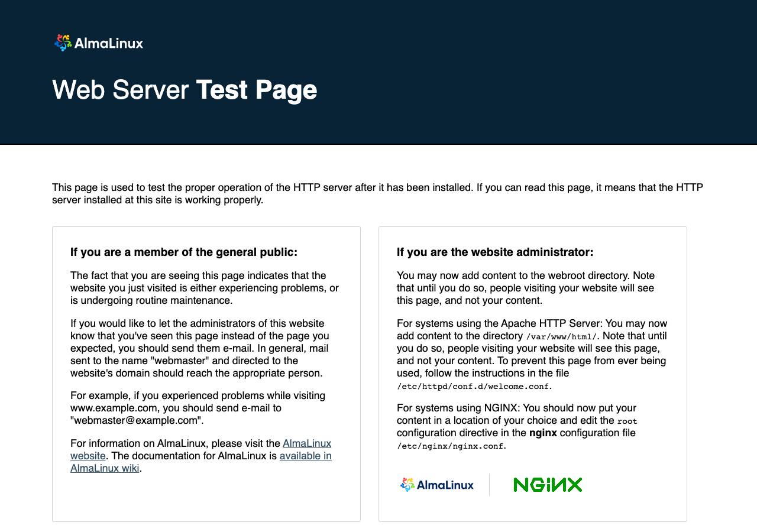Open the AlmaLinux website link
757x532 pixels.
click(x=201, y=449)
